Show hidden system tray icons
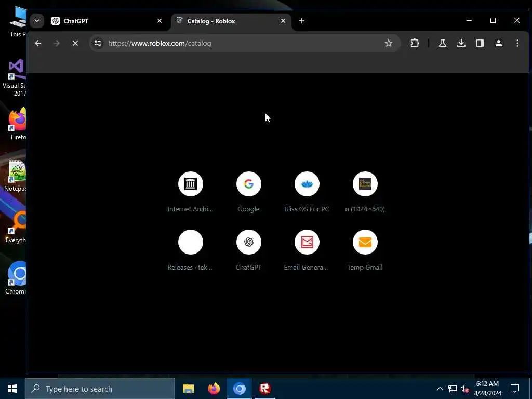The height and width of the screenshot is (399, 532). 440,389
